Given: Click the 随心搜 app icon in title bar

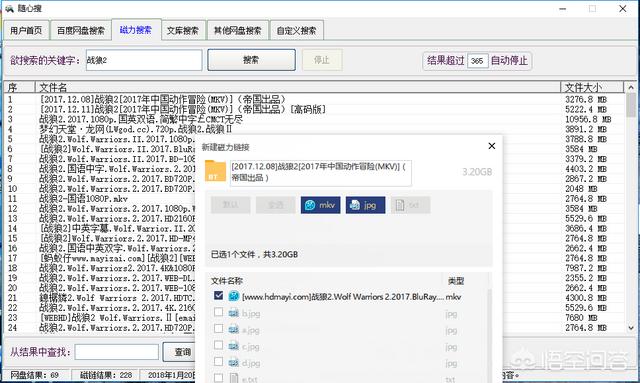Looking at the screenshot, I should click(x=9, y=8).
